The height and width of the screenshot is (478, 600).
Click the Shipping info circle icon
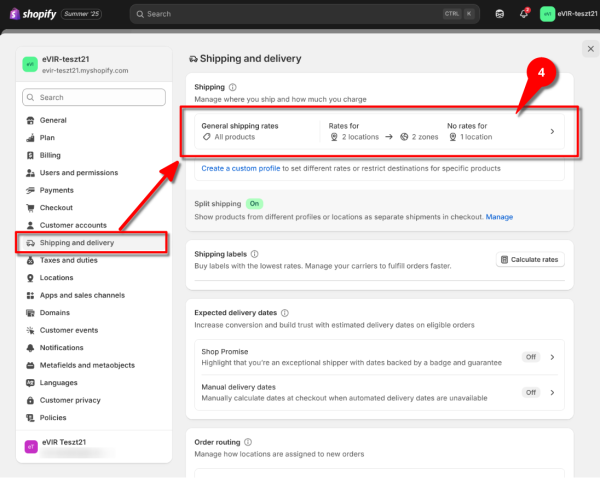(233, 88)
